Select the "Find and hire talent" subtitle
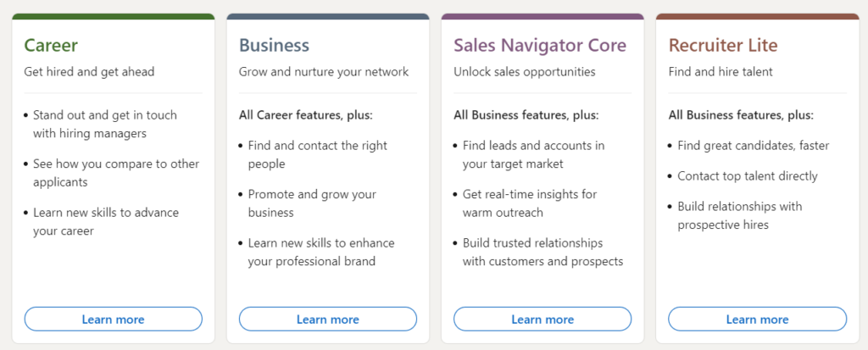868x350 pixels. pos(721,72)
